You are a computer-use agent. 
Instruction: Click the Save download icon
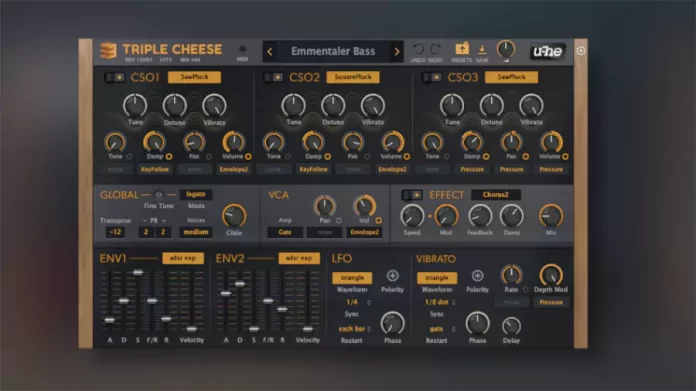pyautogui.click(x=482, y=49)
